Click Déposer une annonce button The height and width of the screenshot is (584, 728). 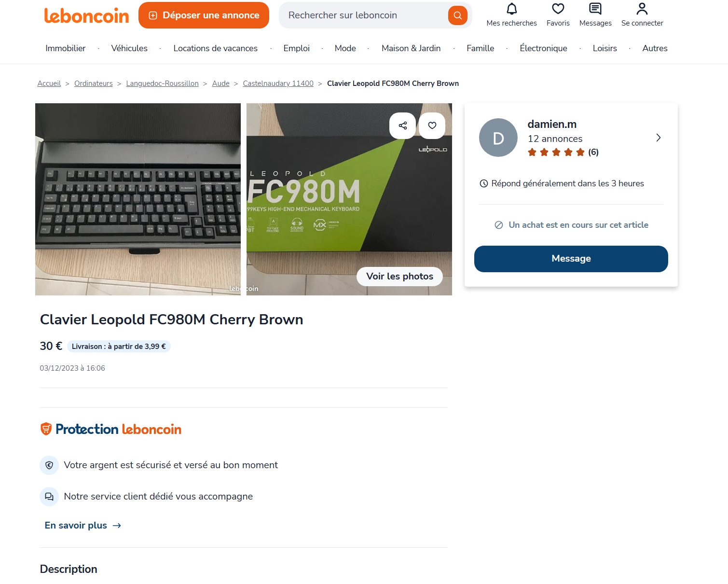click(x=204, y=15)
